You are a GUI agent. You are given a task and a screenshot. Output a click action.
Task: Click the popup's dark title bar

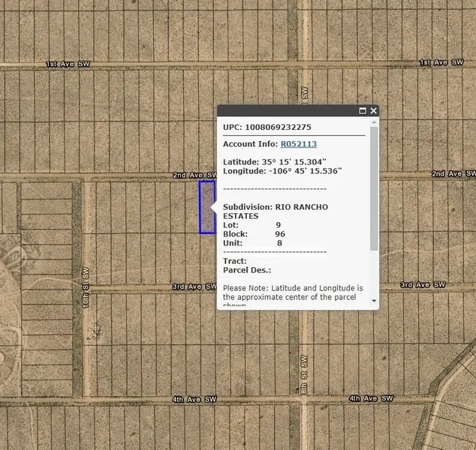click(x=285, y=111)
